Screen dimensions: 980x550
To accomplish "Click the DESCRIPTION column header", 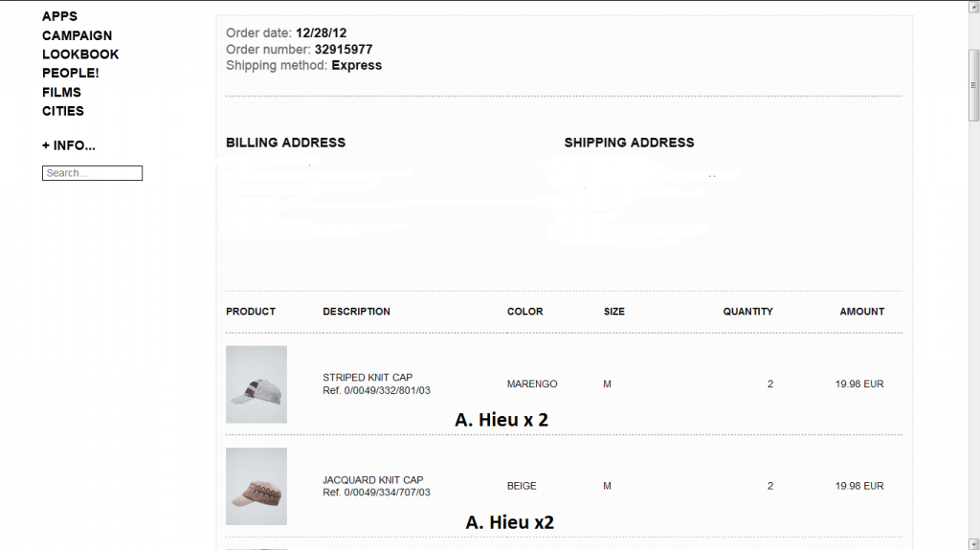I will (356, 312).
